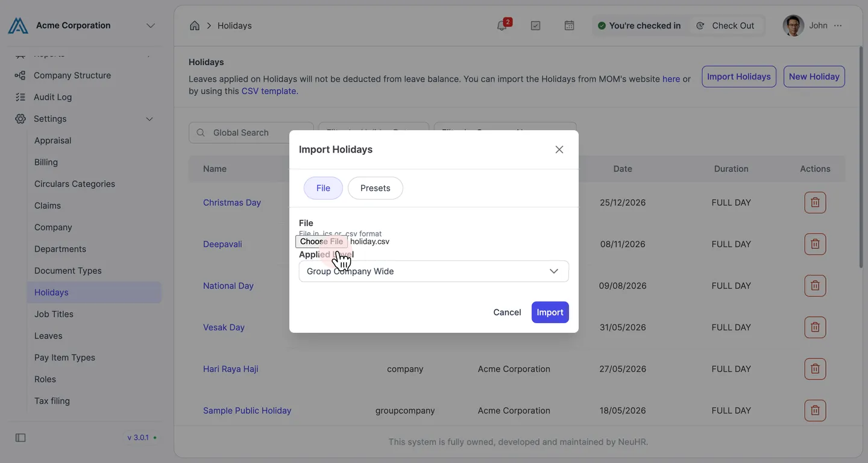
Task: Open Billing in Settings menu
Action: (94, 162)
